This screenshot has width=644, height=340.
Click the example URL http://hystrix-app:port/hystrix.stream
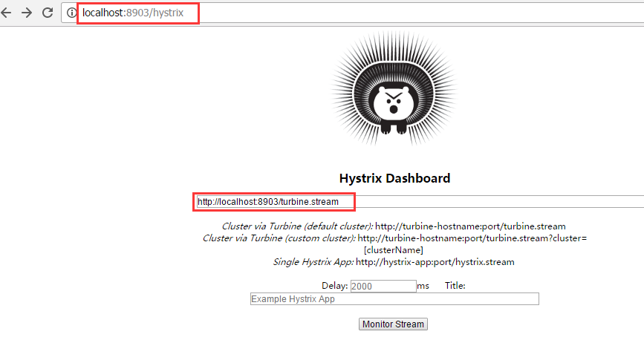tap(435, 262)
